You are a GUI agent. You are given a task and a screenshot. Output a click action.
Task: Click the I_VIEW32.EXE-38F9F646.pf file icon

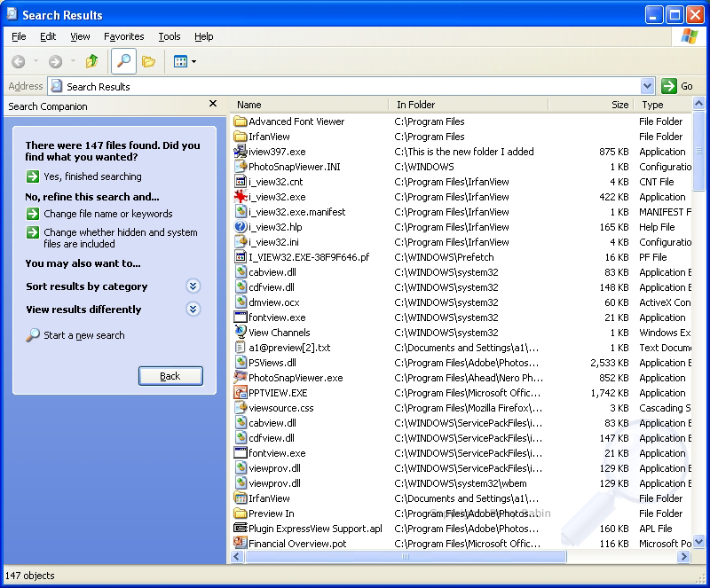pos(240,257)
